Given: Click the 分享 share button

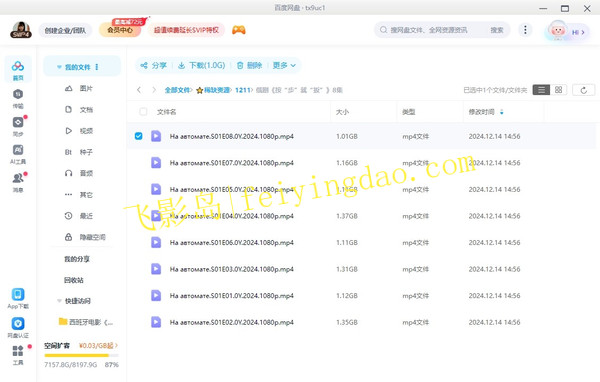Looking at the screenshot, I should tap(154, 65).
